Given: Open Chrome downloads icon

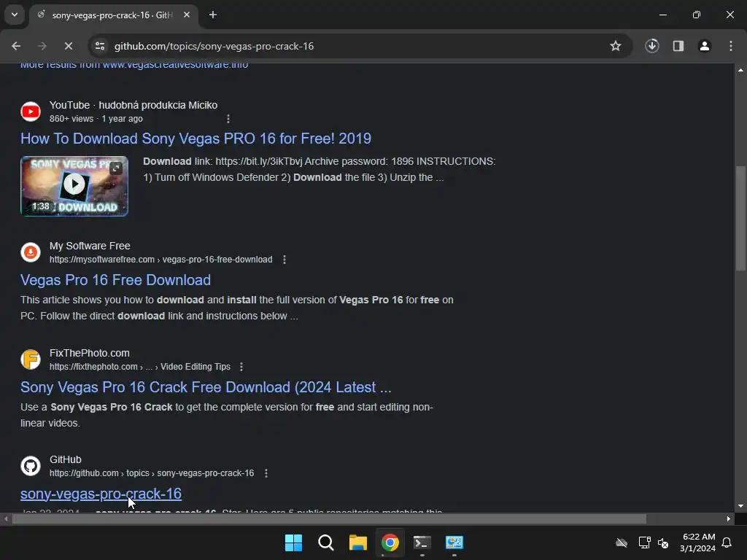Looking at the screenshot, I should (652, 46).
